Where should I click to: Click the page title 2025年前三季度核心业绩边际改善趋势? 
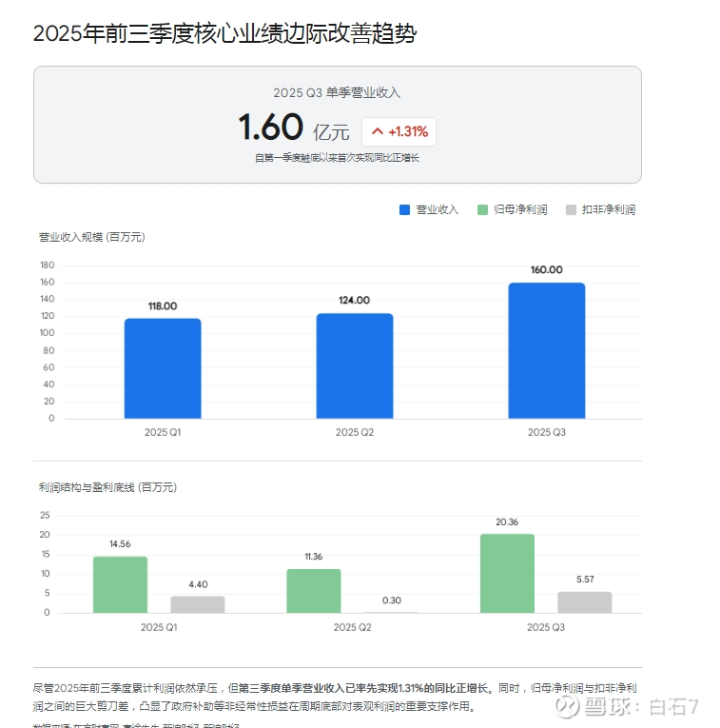[225, 33]
